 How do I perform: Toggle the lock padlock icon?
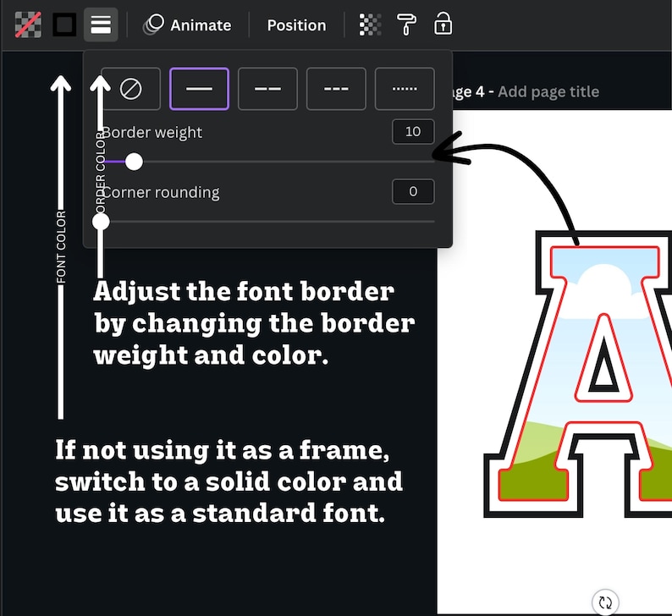coord(443,24)
